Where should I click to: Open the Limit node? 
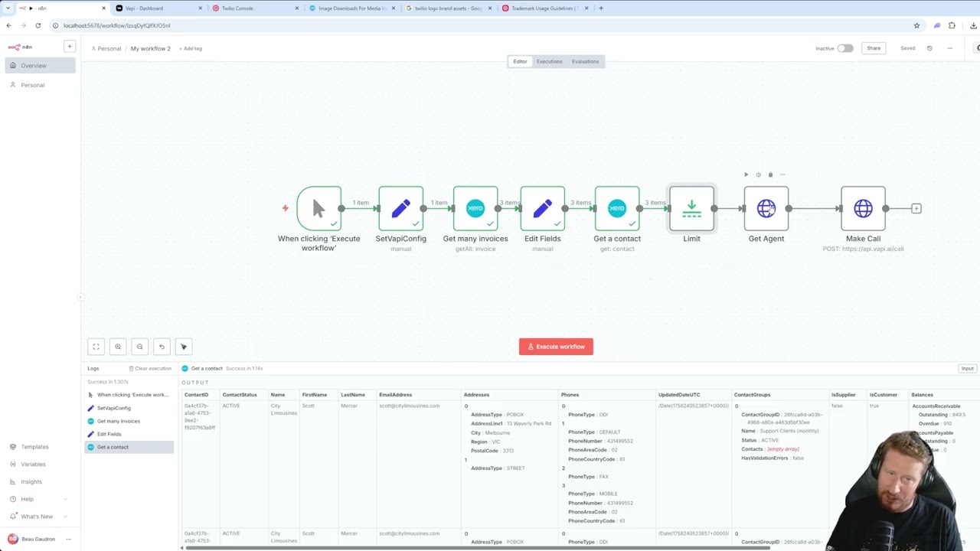(x=691, y=208)
